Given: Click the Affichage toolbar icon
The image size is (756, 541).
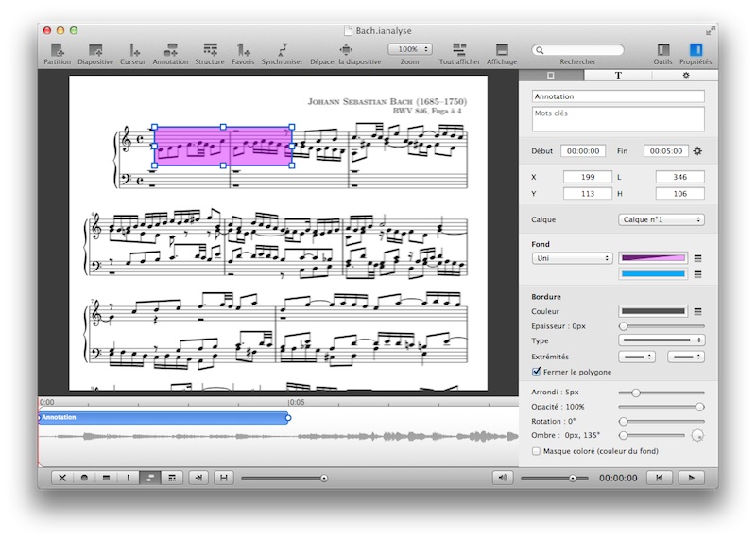Looking at the screenshot, I should point(502,50).
